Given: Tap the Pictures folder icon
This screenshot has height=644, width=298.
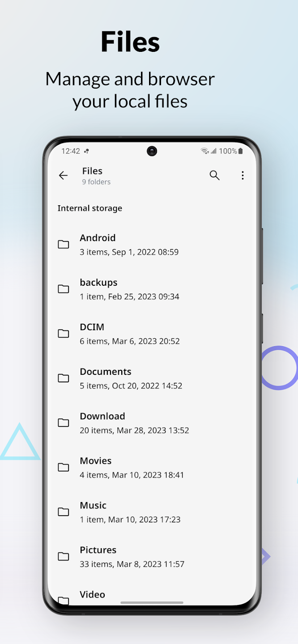Looking at the screenshot, I should (x=64, y=557).
